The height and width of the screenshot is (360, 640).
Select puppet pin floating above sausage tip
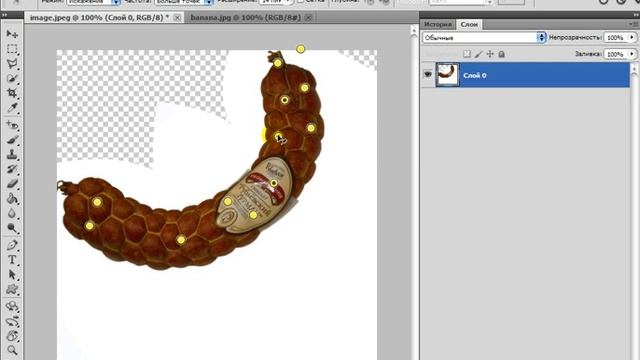pos(301,49)
